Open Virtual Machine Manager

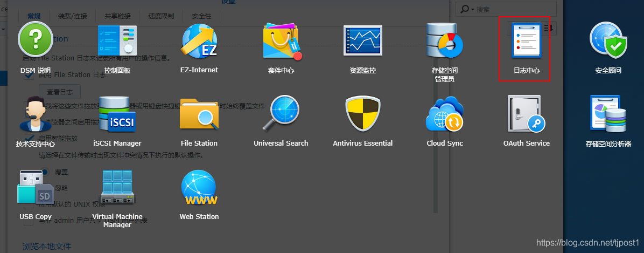(117, 188)
